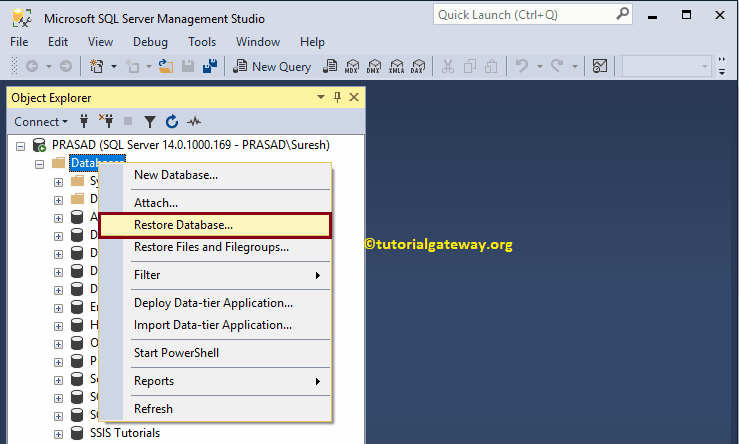Image resolution: width=739 pixels, height=444 pixels.
Task: Click the MDX query icon
Action: [352, 66]
